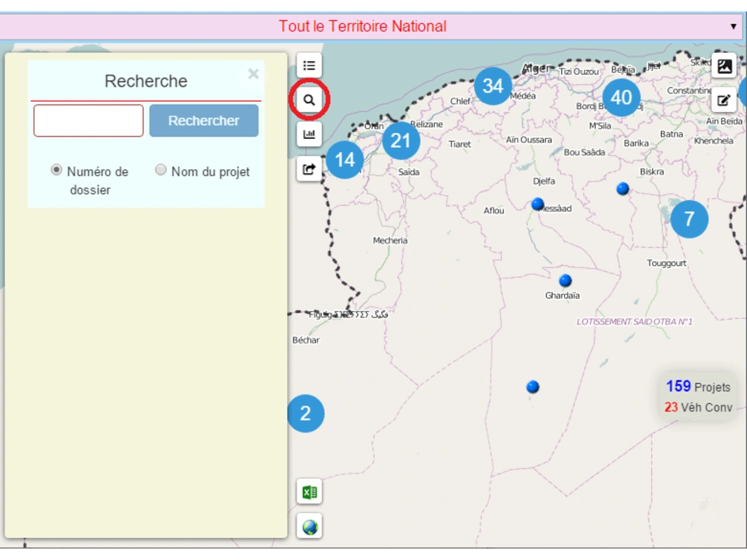747x560 pixels.
Task: Click the Touggourt map label
Action: tap(666, 263)
